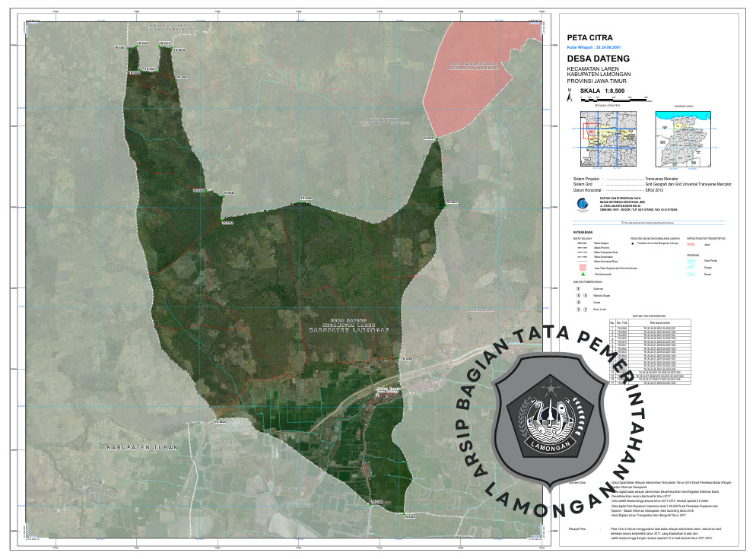The image size is (756, 559).
Task: Click the scale bar under SKALA 1:8,500
Action: click(x=613, y=99)
